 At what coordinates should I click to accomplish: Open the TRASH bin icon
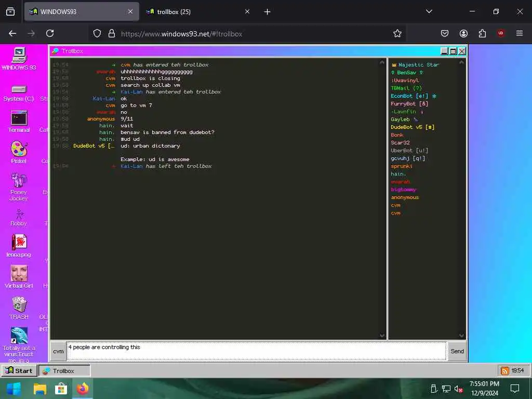(x=19, y=308)
